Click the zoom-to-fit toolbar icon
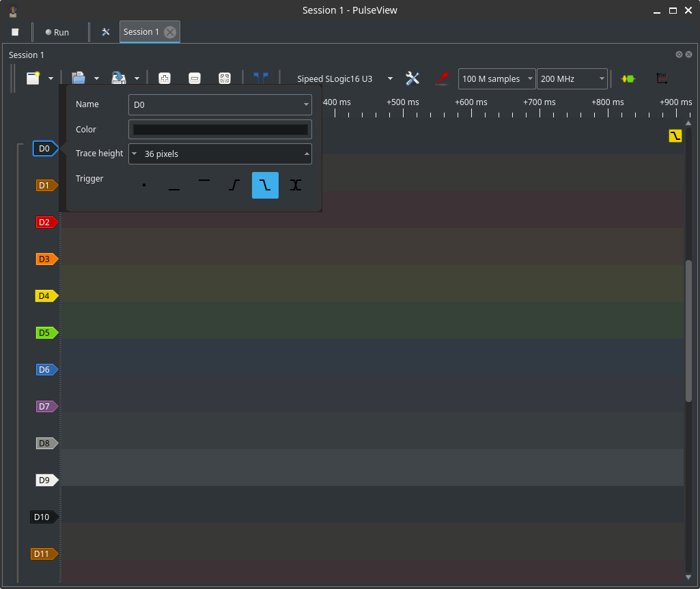The height and width of the screenshot is (589, 700). [224, 78]
